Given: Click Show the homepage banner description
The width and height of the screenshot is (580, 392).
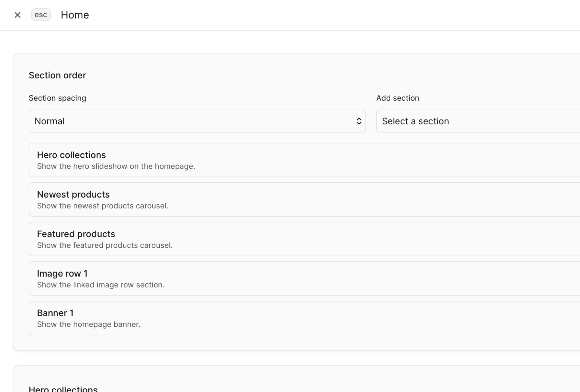Looking at the screenshot, I should pyautogui.click(x=89, y=324).
